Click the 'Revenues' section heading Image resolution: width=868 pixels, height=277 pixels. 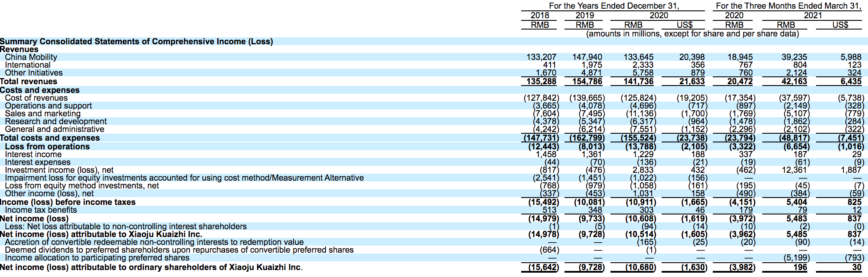[x=19, y=49]
